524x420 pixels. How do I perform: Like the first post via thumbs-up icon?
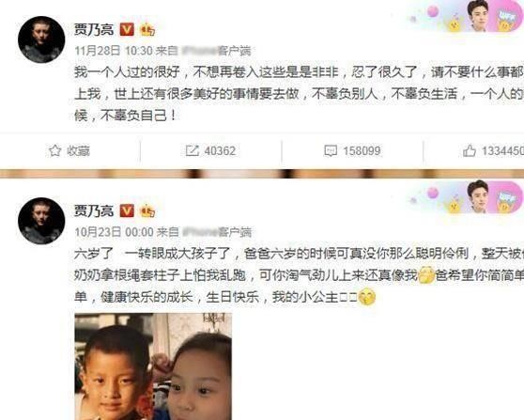point(470,151)
